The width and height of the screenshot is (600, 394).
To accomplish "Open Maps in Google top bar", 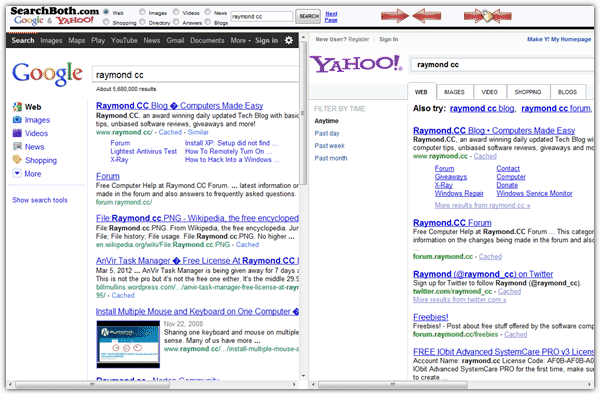I will (77, 40).
